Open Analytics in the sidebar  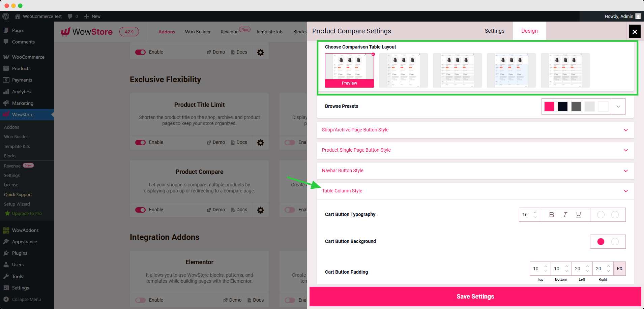[x=21, y=92]
